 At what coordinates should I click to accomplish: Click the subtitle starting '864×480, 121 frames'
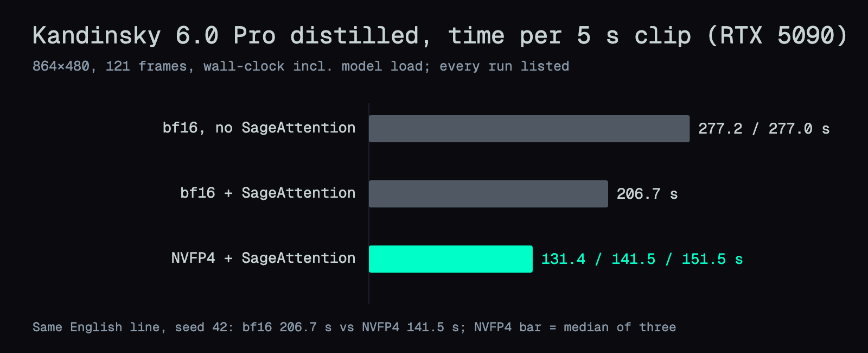tap(301, 66)
